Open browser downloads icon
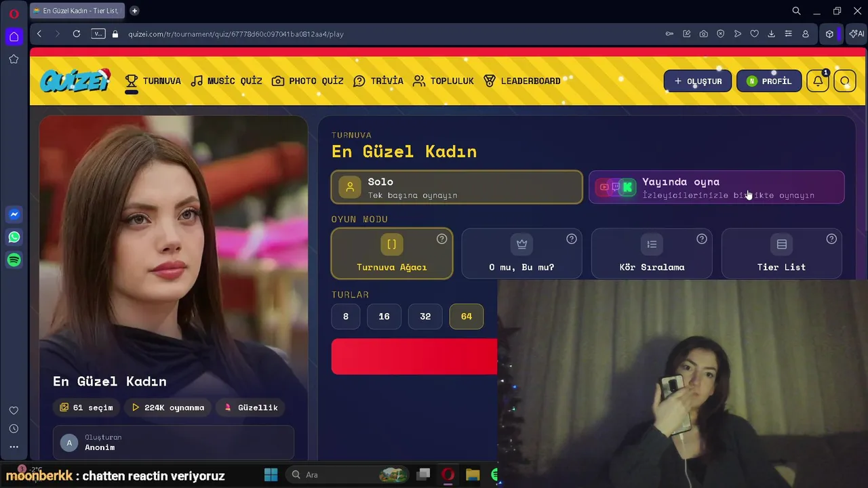The image size is (868, 488). pyautogui.click(x=771, y=34)
